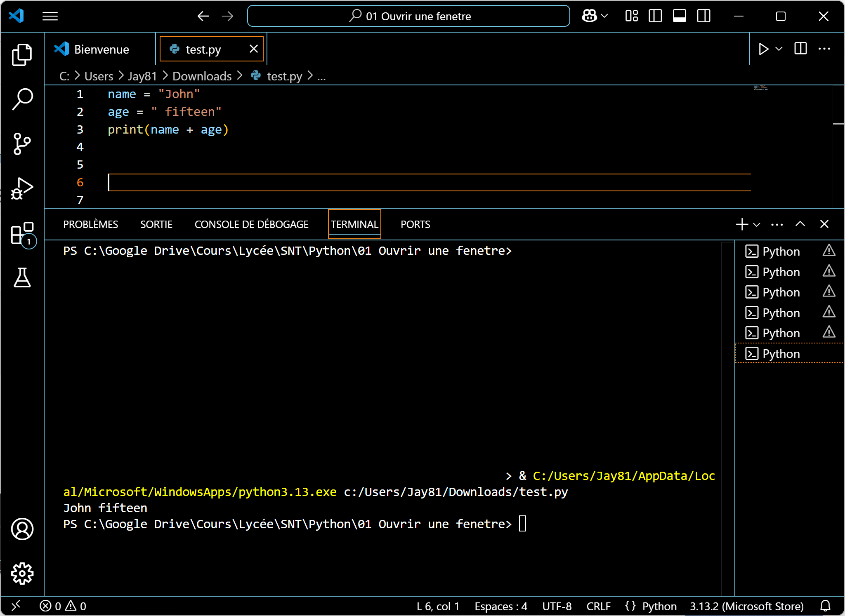Toggle primary sidebar visibility in title bar
Image resolution: width=845 pixels, height=616 pixels.
pyautogui.click(x=655, y=16)
